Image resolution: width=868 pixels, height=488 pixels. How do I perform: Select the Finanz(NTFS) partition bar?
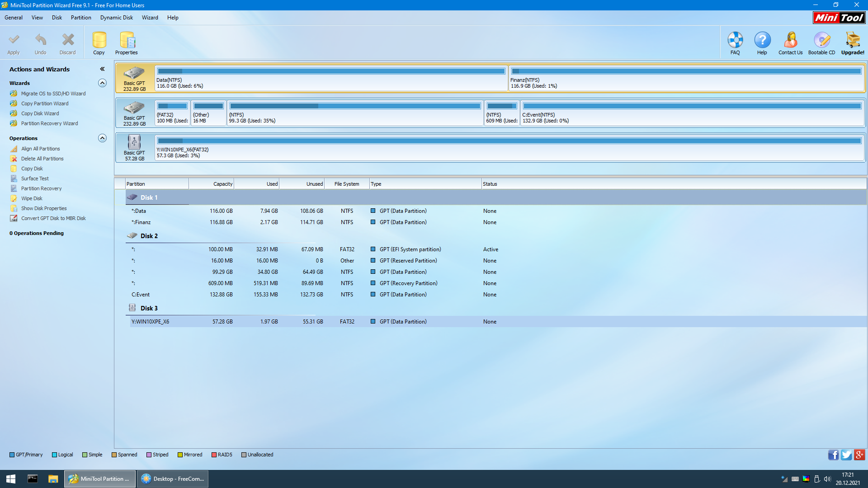click(686, 78)
